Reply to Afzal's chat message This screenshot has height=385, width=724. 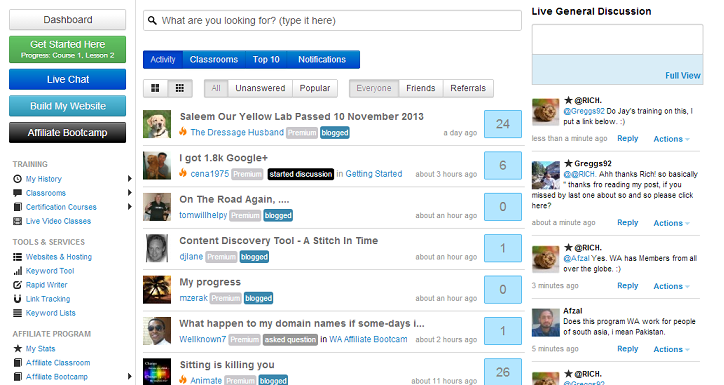(627, 349)
